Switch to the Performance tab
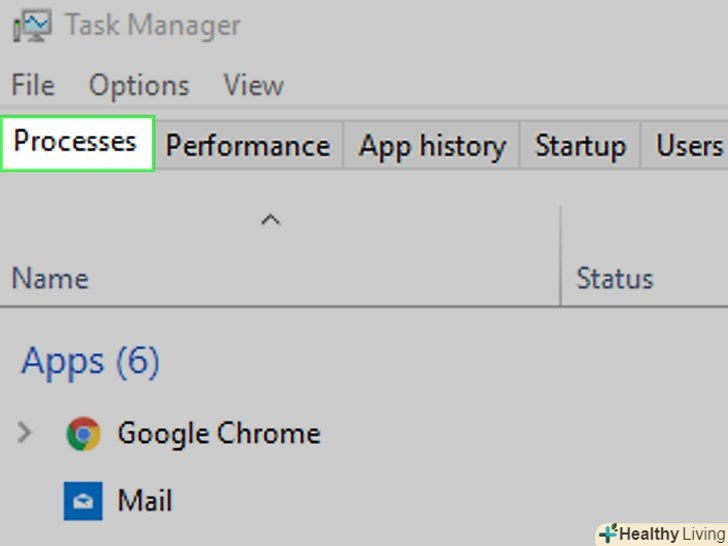 [x=247, y=146]
